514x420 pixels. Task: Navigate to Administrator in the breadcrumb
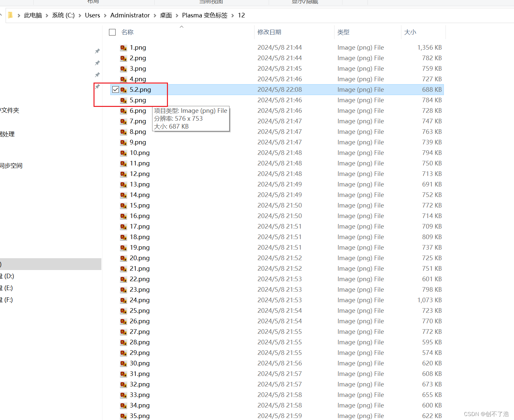[x=130, y=15]
